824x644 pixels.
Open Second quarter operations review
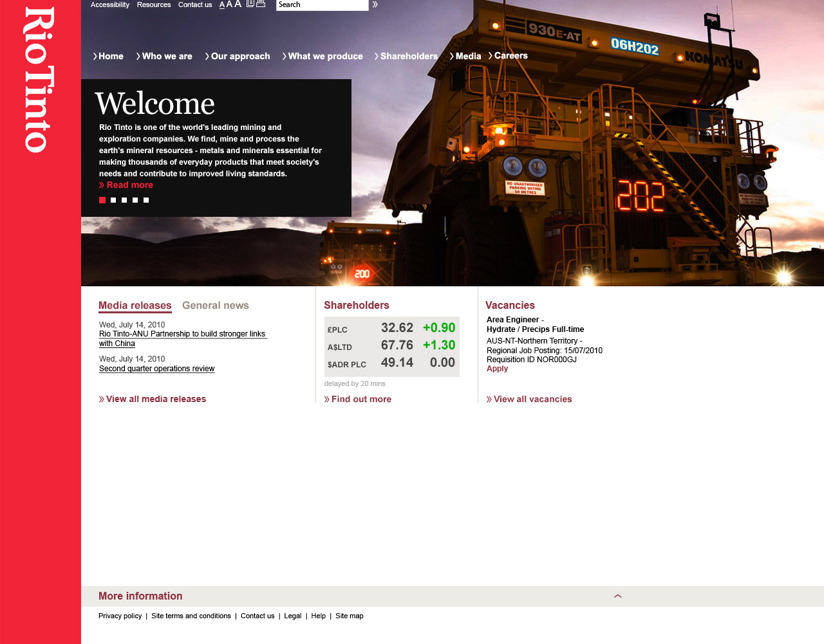point(157,369)
